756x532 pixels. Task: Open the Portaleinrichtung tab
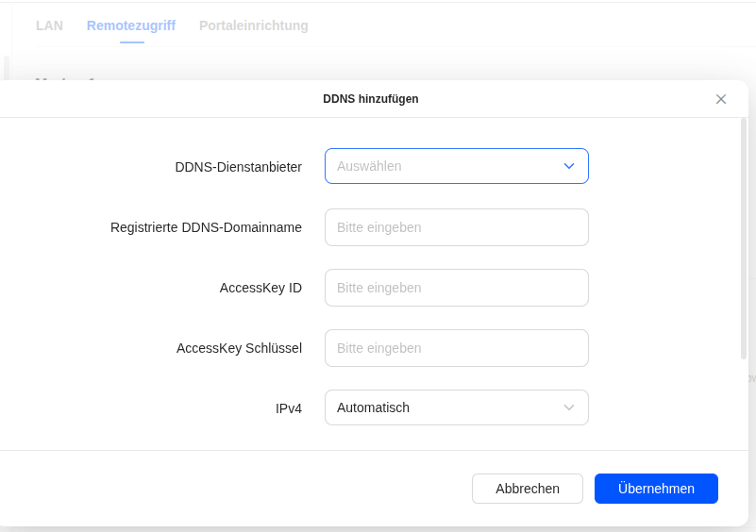tap(254, 25)
